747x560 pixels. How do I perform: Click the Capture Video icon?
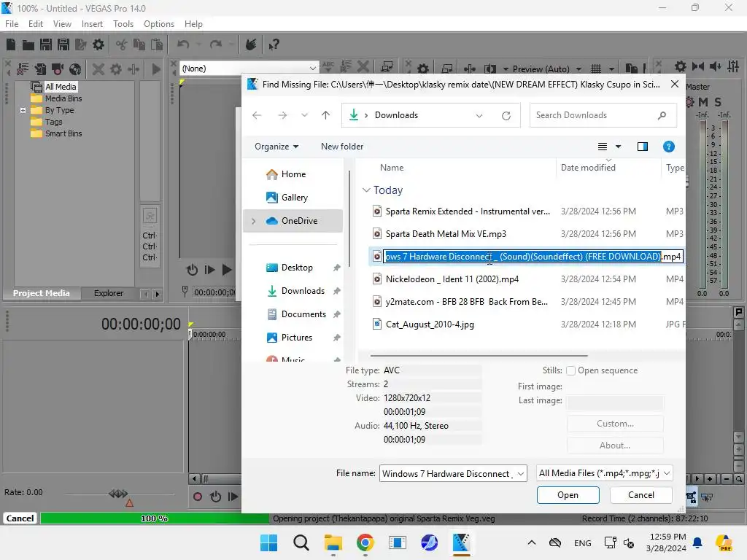point(57,69)
